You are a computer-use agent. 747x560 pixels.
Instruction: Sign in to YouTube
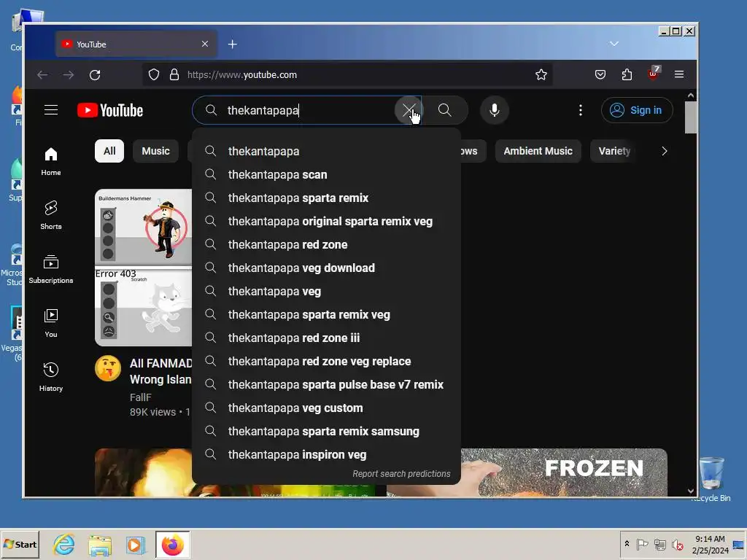(637, 111)
